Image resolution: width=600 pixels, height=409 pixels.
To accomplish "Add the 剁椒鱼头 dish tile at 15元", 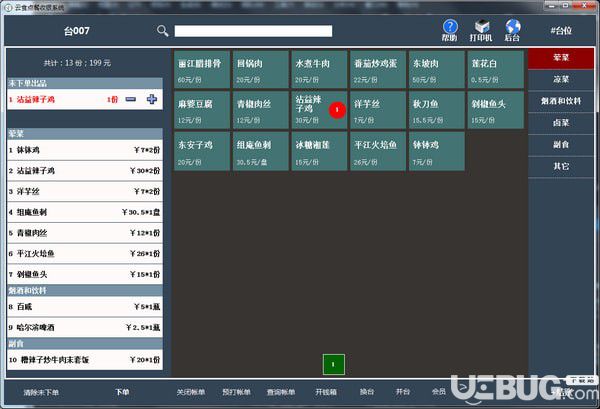I will click(x=496, y=110).
